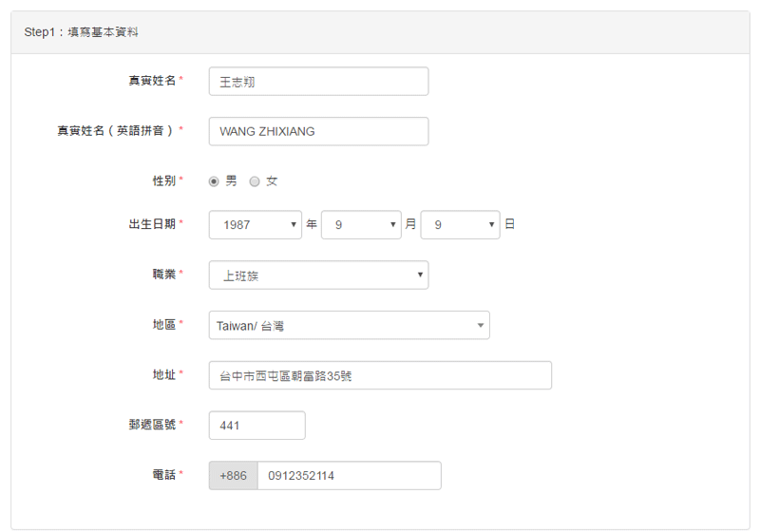Click the arrow on the occupation dropdown
The height and width of the screenshot is (532, 760).
(x=420, y=275)
